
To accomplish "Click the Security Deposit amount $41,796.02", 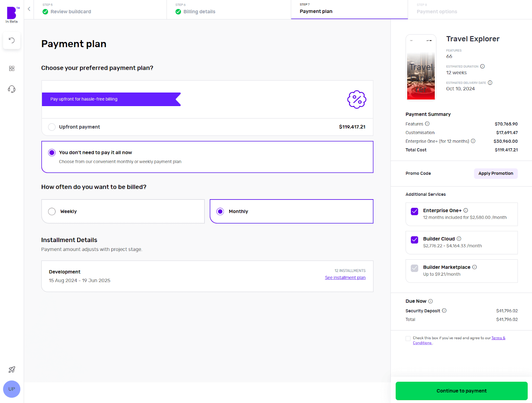I will 507,311.
